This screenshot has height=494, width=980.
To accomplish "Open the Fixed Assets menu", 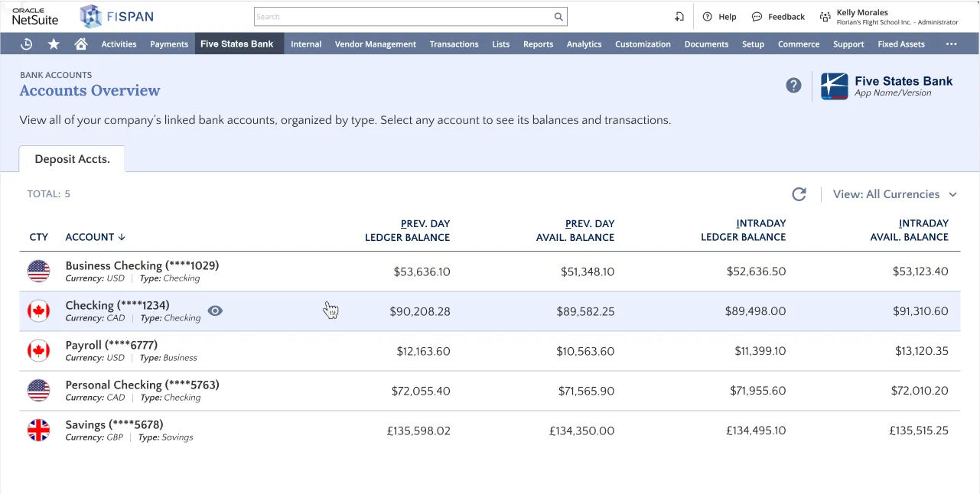I will coord(901,44).
